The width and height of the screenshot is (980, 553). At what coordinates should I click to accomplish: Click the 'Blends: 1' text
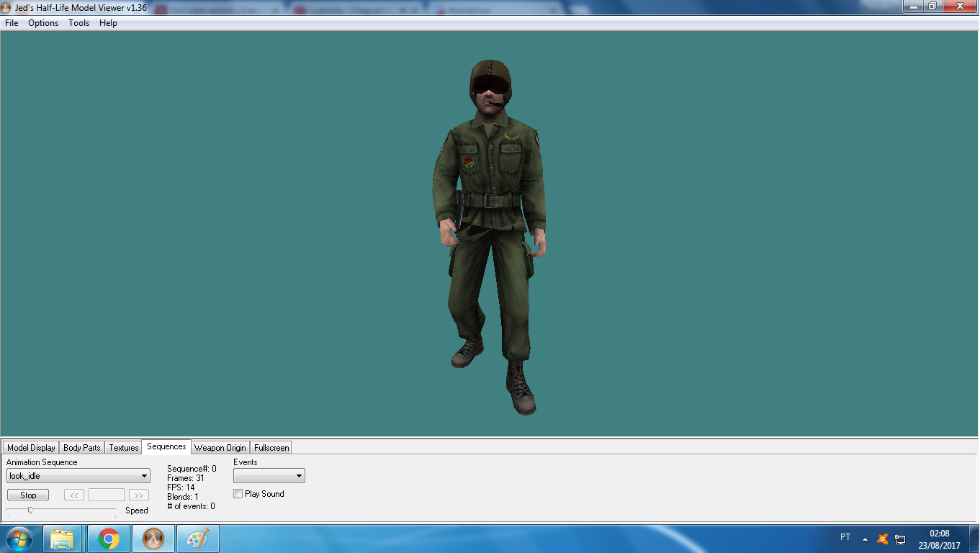(183, 497)
